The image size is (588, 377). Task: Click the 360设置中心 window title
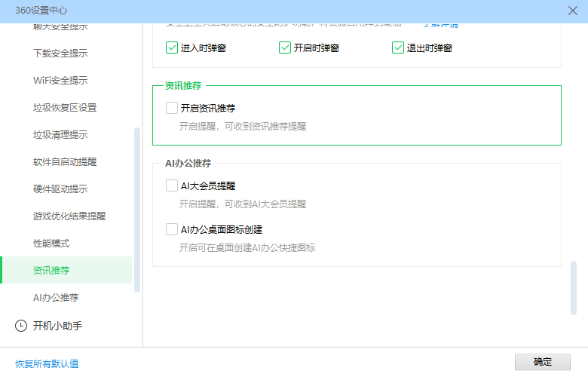tap(41, 11)
